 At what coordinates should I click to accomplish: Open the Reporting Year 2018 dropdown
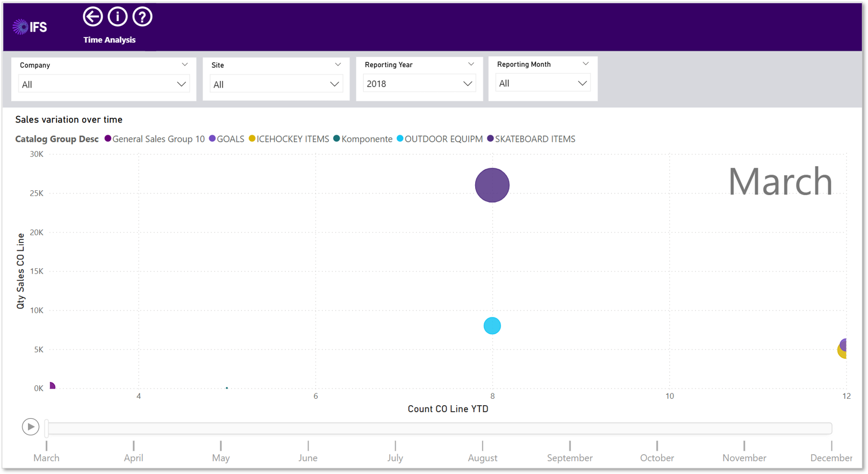[419, 84]
